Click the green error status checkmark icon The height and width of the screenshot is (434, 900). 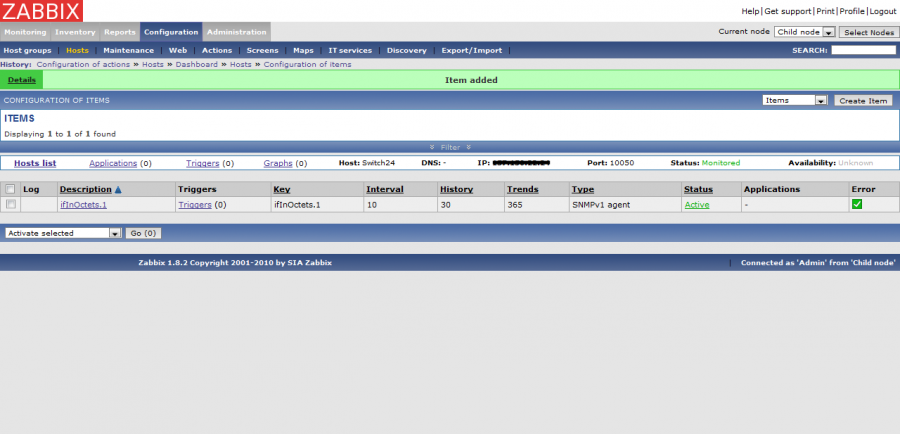point(856,204)
